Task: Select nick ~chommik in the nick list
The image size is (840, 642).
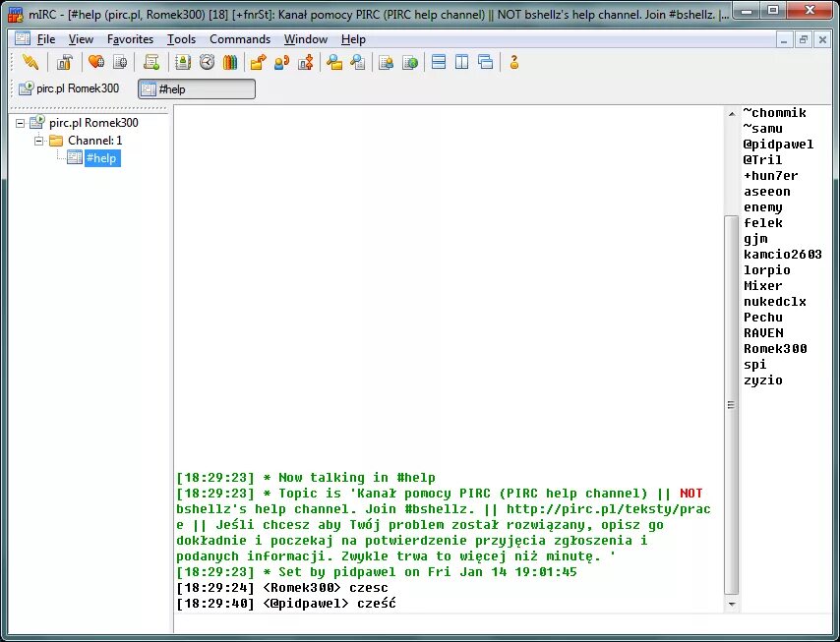Action: [x=775, y=112]
